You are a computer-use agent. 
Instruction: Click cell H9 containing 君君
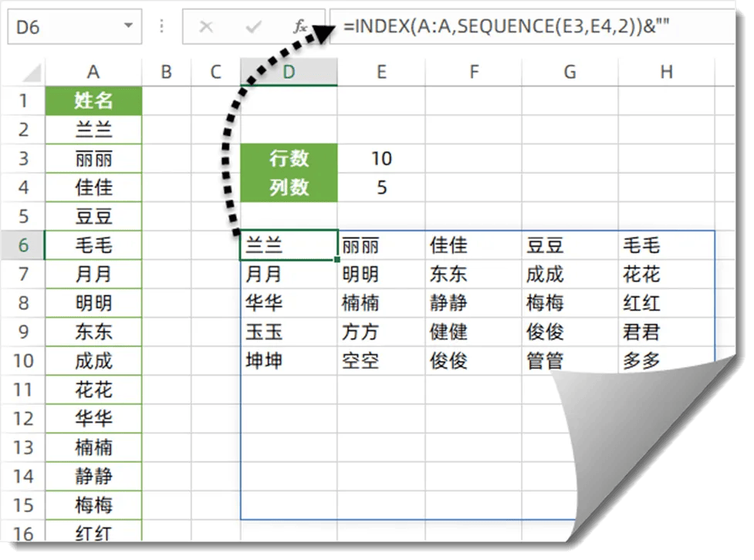667,332
